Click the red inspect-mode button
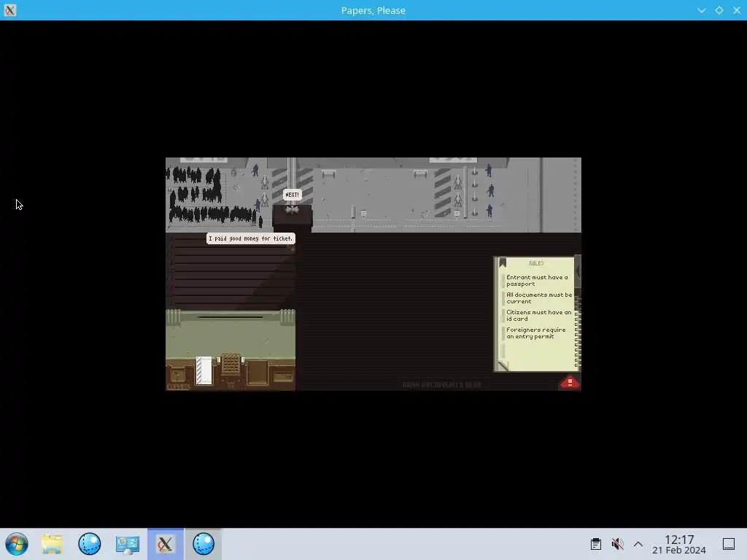This screenshot has width=747, height=560. [569, 382]
